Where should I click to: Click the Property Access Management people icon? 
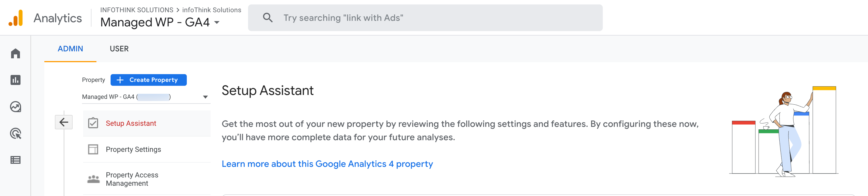(93, 179)
